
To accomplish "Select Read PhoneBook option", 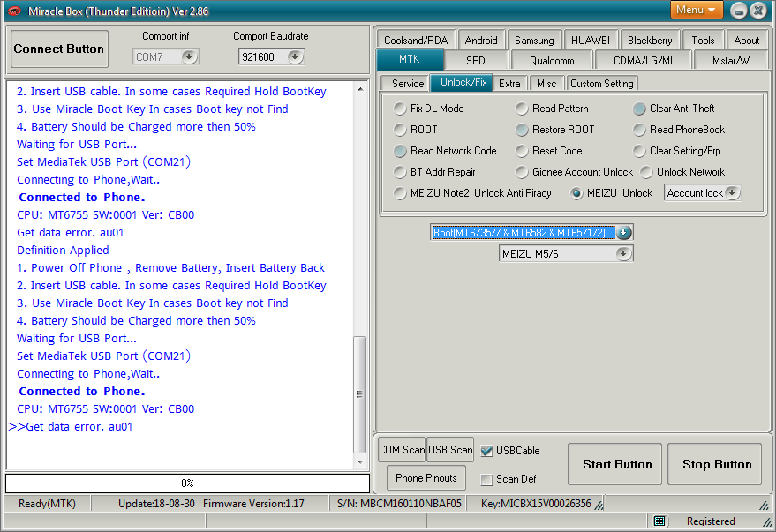I will 639,130.
